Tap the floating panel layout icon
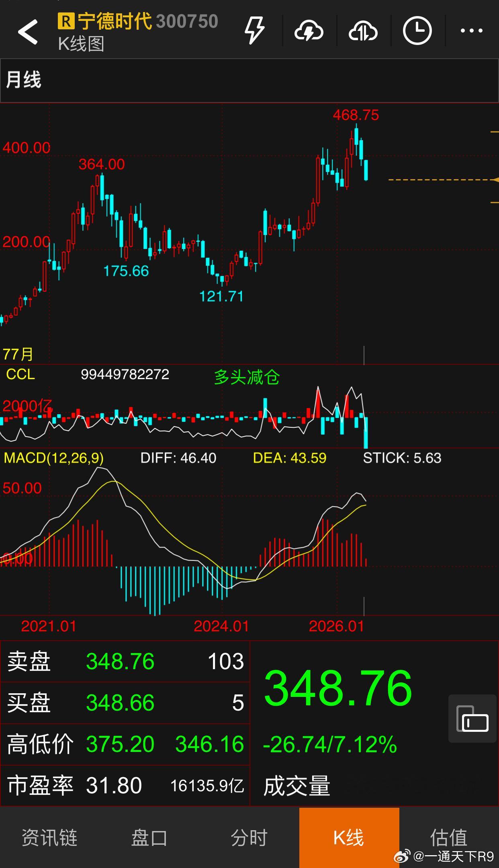The height and width of the screenshot is (868, 499). tap(472, 718)
